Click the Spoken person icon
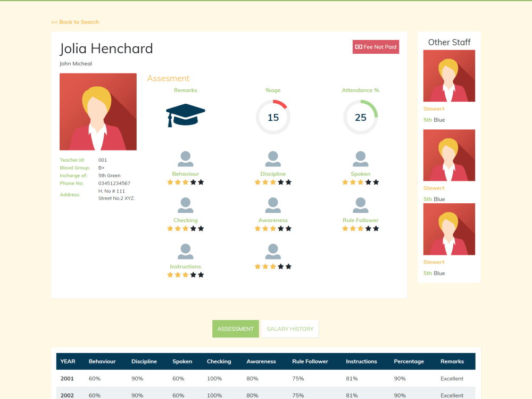This screenshot has height=399, width=532. pos(360,159)
